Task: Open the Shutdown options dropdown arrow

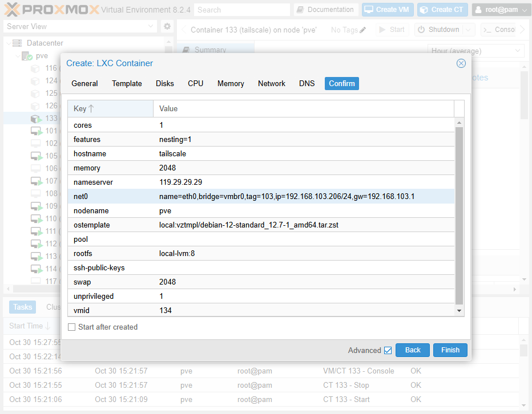Action: tap(468, 30)
